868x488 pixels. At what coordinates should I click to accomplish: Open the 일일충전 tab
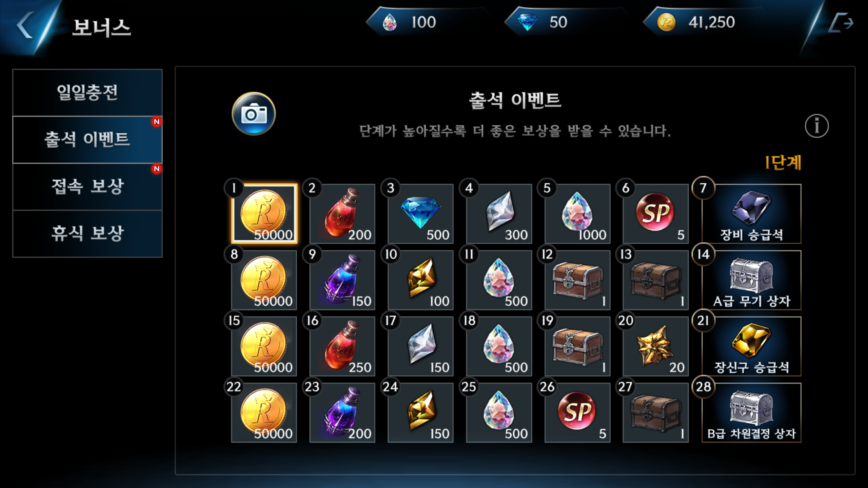(87, 93)
